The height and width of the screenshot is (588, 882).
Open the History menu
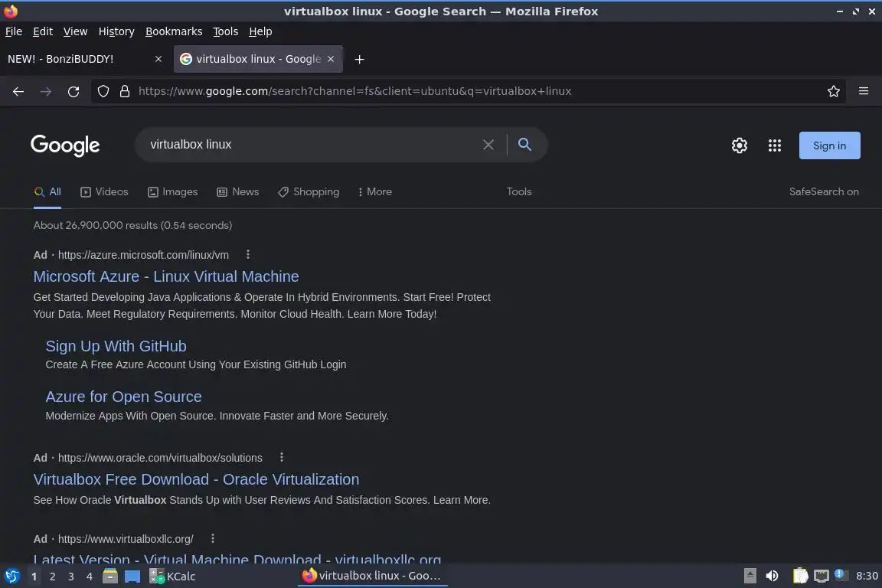[x=116, y=31]
